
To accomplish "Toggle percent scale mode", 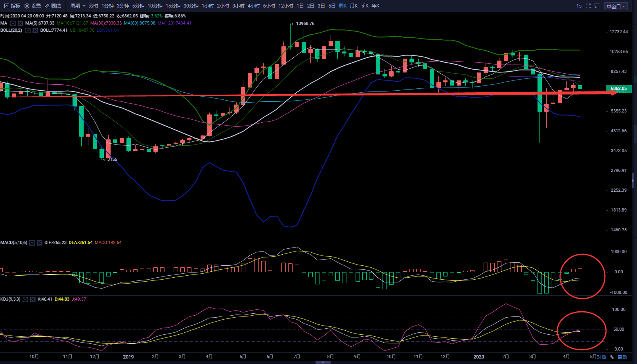I will click(612, 357).
